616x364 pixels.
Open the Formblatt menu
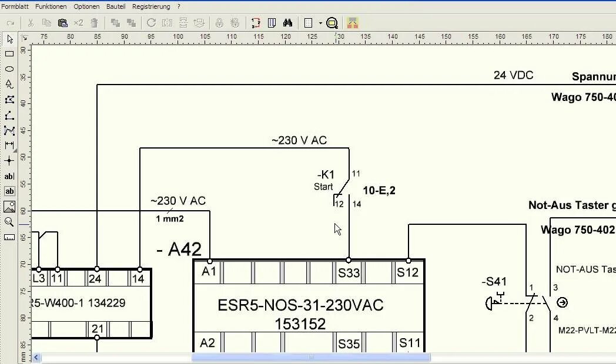(15, 6)
